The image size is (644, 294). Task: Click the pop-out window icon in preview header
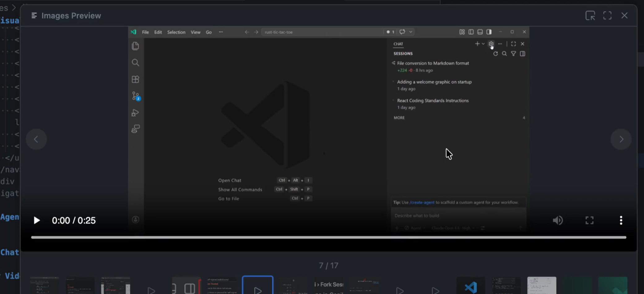point(590,15)
